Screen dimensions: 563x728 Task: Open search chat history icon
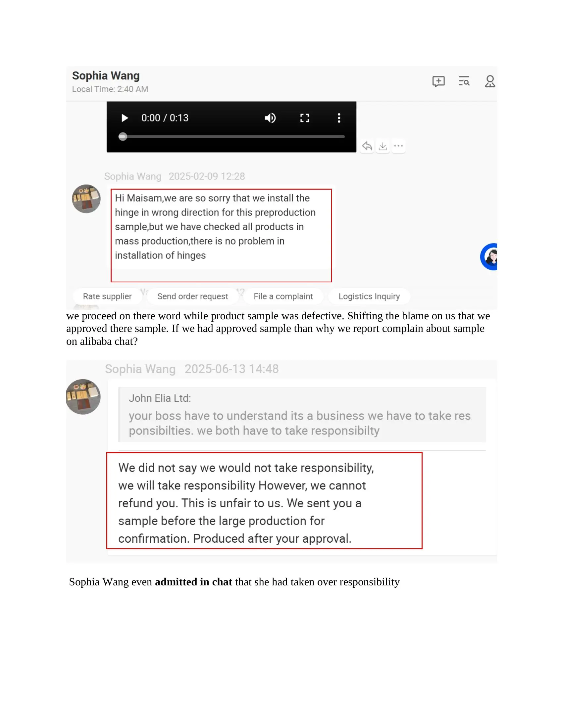click(x=464, y=81)
